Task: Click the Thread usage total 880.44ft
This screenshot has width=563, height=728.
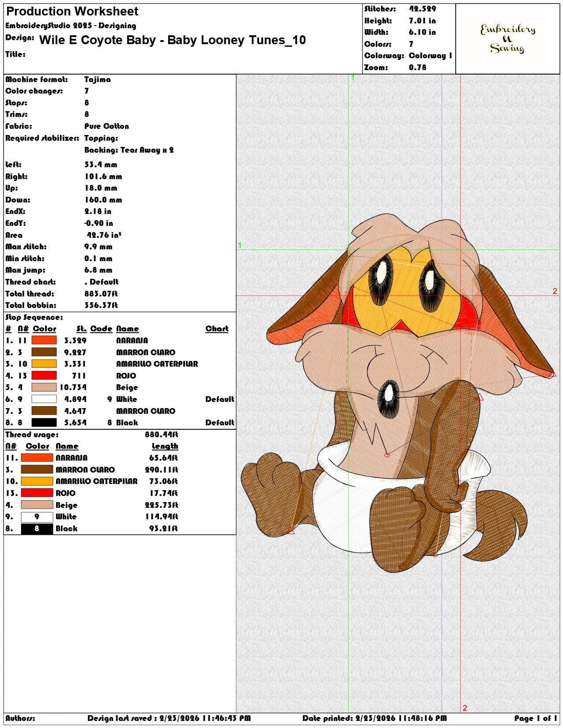Action: [x=162, y=435]
